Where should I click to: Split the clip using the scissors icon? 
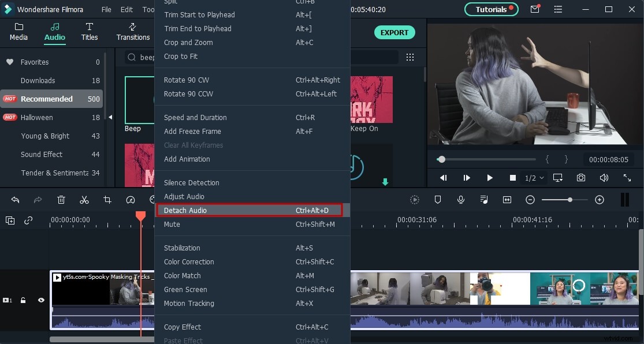click(84, 200)
